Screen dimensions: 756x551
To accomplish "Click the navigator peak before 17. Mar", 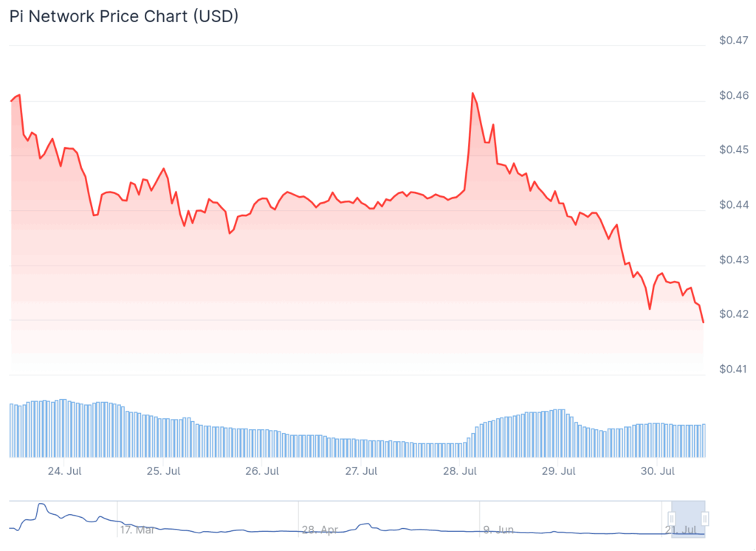I will (41, 505).
